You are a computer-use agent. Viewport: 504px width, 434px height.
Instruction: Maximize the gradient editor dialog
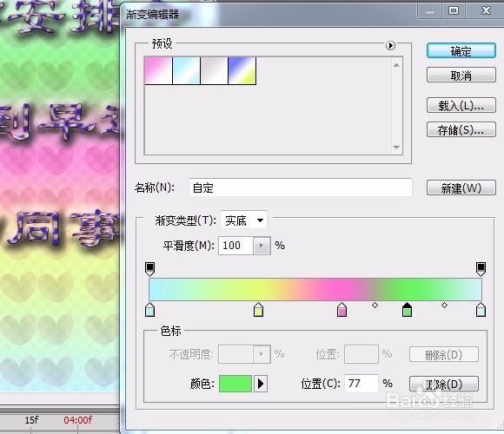[454, 11]
